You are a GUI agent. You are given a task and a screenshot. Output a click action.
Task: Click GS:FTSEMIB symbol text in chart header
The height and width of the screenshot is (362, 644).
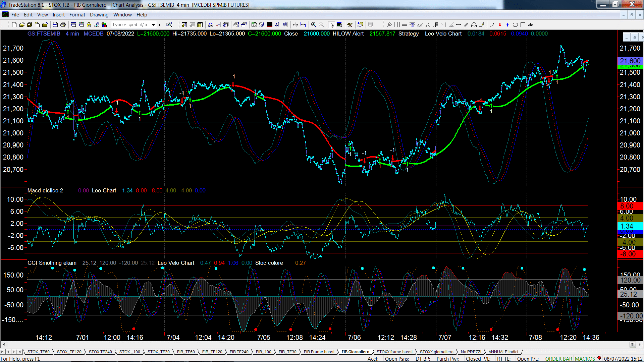point(44,34)
